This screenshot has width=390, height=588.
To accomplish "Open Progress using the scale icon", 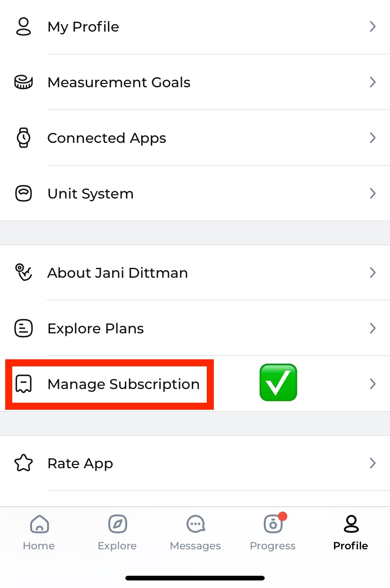I will click(273, 523).
